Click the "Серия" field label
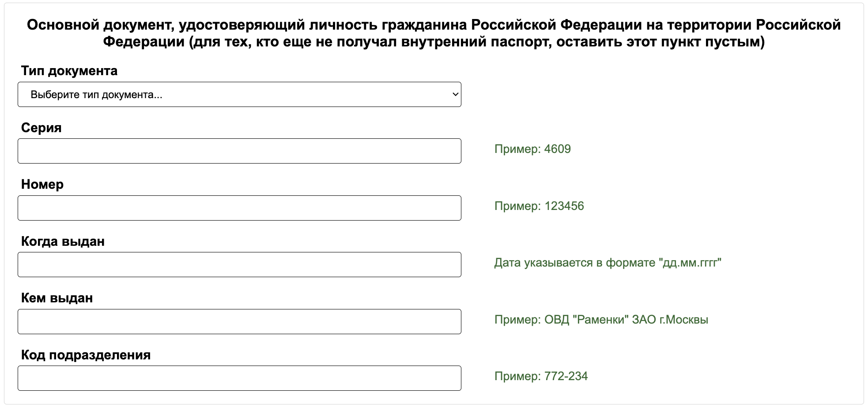 42,127
